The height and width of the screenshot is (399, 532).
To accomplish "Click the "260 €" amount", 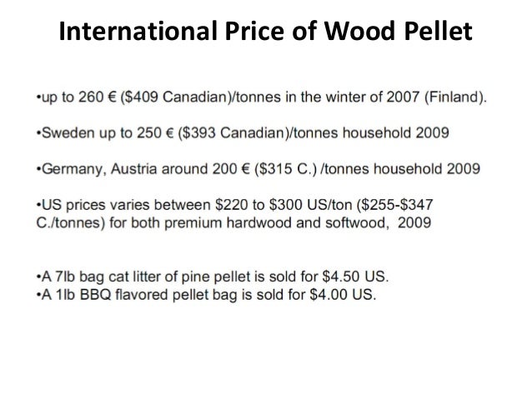I will click(x=98, y=97).
